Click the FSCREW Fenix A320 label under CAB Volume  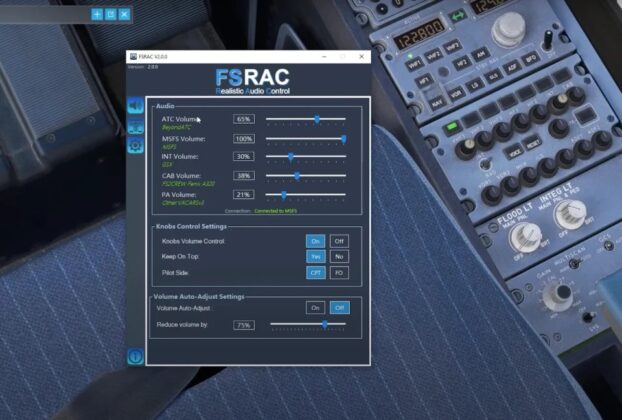click(x=188, y=184)
